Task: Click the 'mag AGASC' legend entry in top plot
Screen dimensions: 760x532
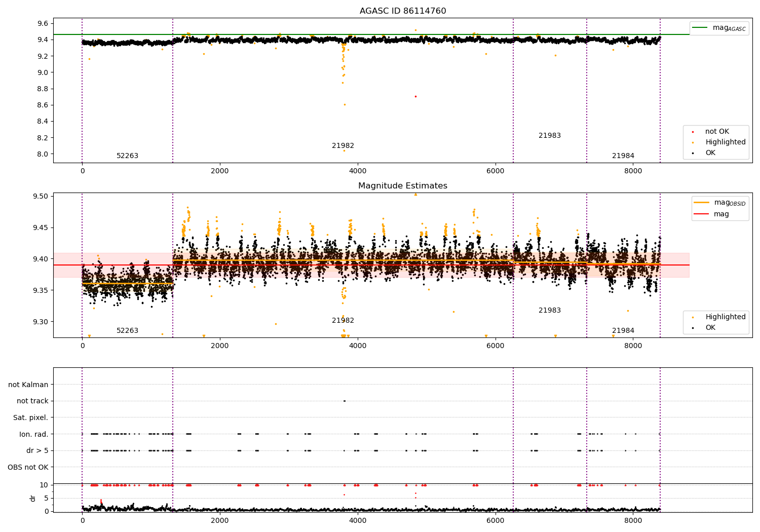Action: [719, 28]
